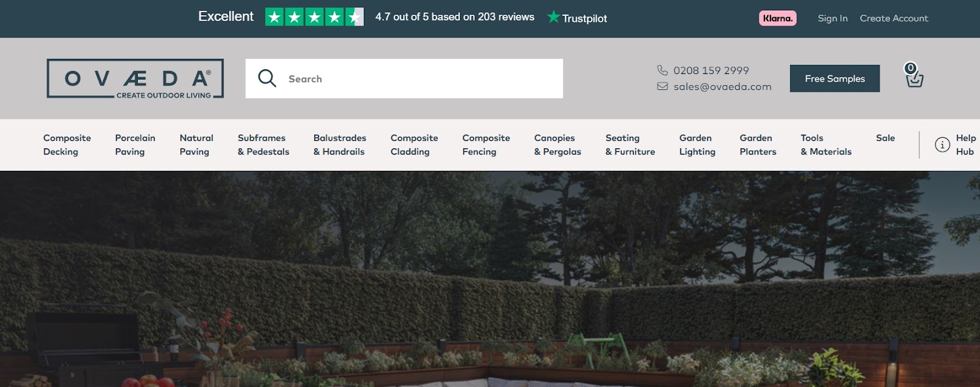
Task: Focus the Search input field
Action: pyautogui.click(x=404, y=78)
